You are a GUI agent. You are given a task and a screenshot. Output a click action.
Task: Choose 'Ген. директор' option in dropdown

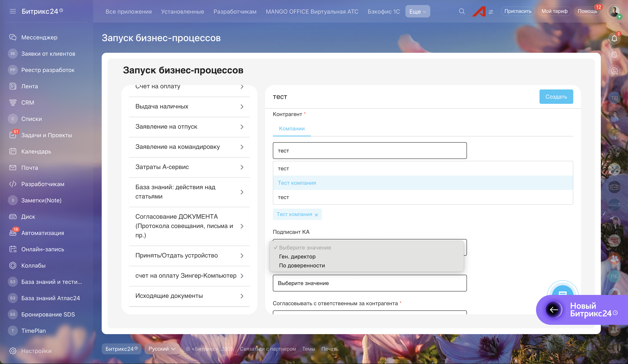297,257
